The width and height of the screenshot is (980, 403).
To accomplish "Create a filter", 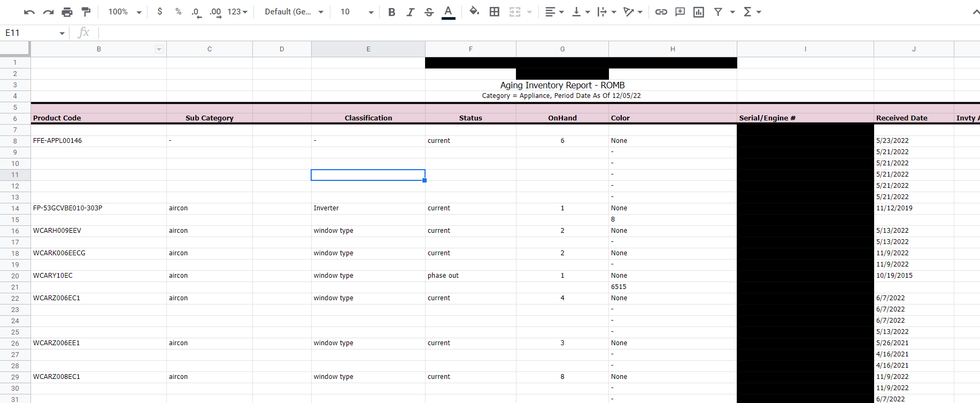I will click(718, 12).
